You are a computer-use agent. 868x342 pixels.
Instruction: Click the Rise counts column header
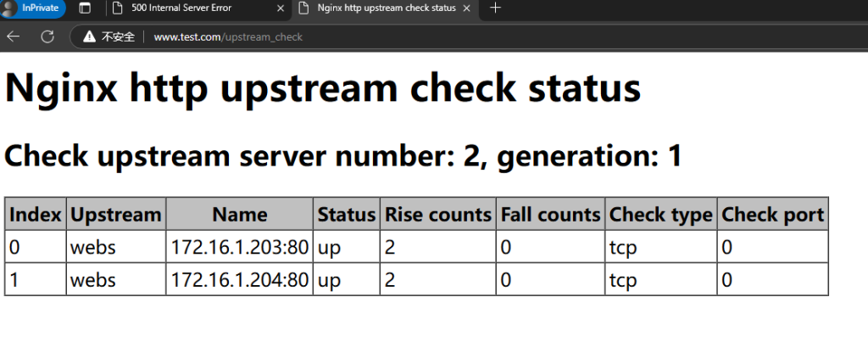(438, 215)
